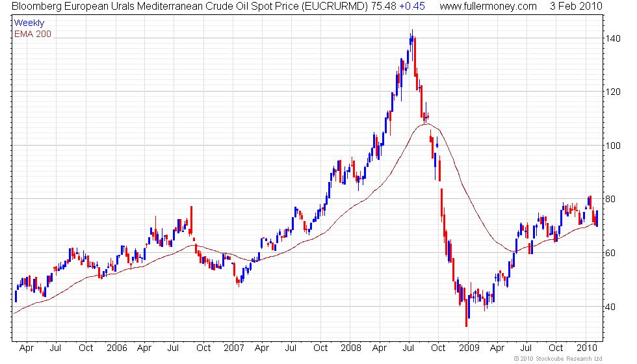
Task: Click the last price value 75.48
Action: tap(383, 6)
